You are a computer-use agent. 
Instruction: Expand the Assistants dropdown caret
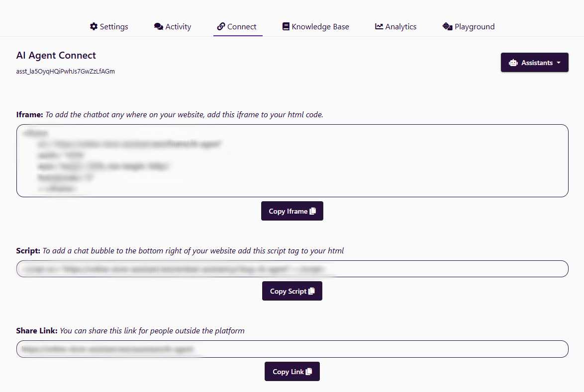click(x=559, y=63)
